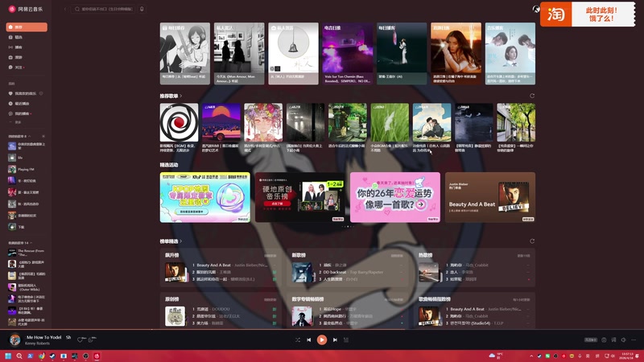644x362 pixels.
Task: Open the KPOP event banner
Action: (x=205, y=197)
